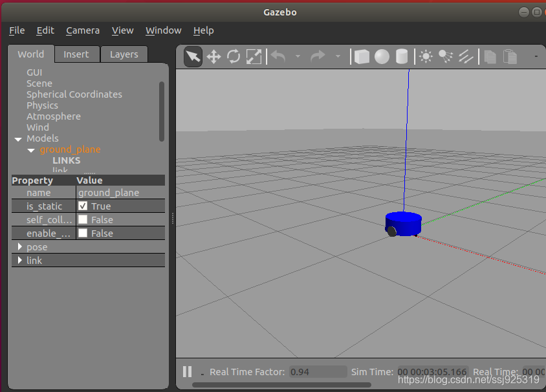Pause the simulation
The height and width of the screenshot is (392, 546).
point(188,372)
